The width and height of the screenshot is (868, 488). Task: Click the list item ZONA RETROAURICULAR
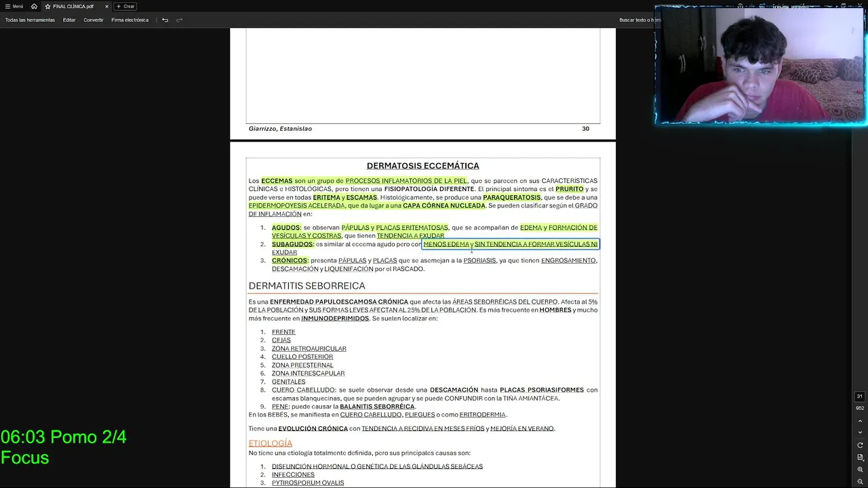[309, 348]
